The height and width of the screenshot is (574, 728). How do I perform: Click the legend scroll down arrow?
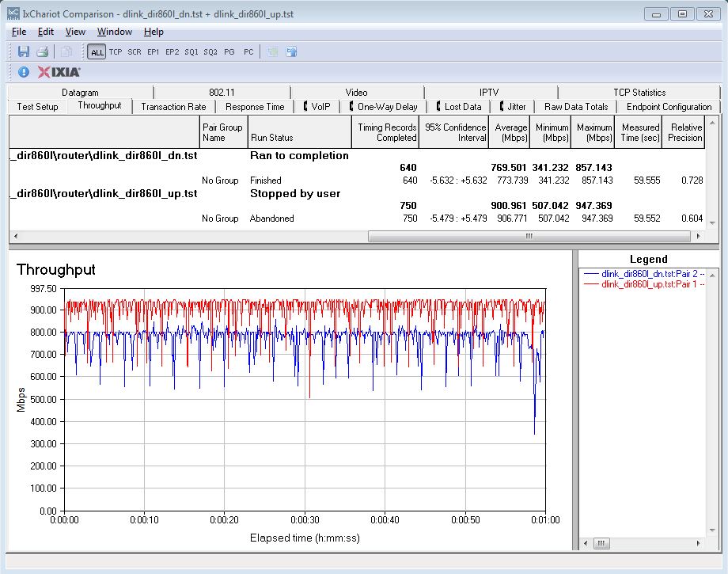(712, 530)
